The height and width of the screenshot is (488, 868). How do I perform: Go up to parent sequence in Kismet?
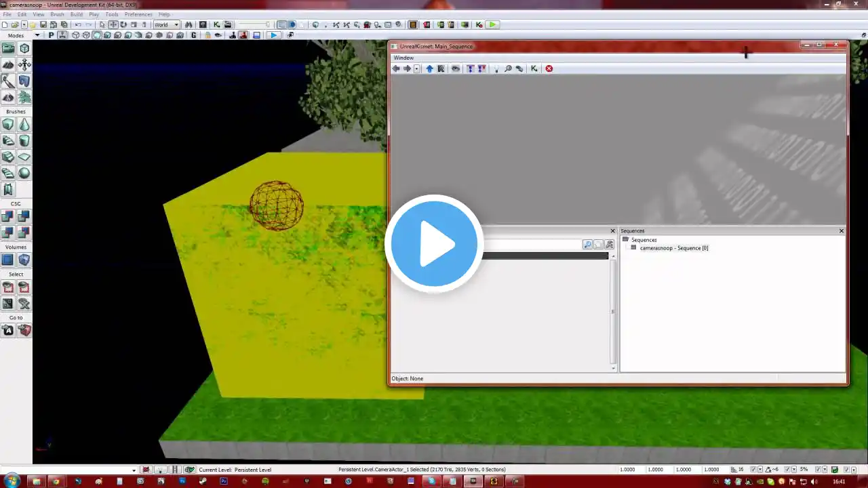429,68
